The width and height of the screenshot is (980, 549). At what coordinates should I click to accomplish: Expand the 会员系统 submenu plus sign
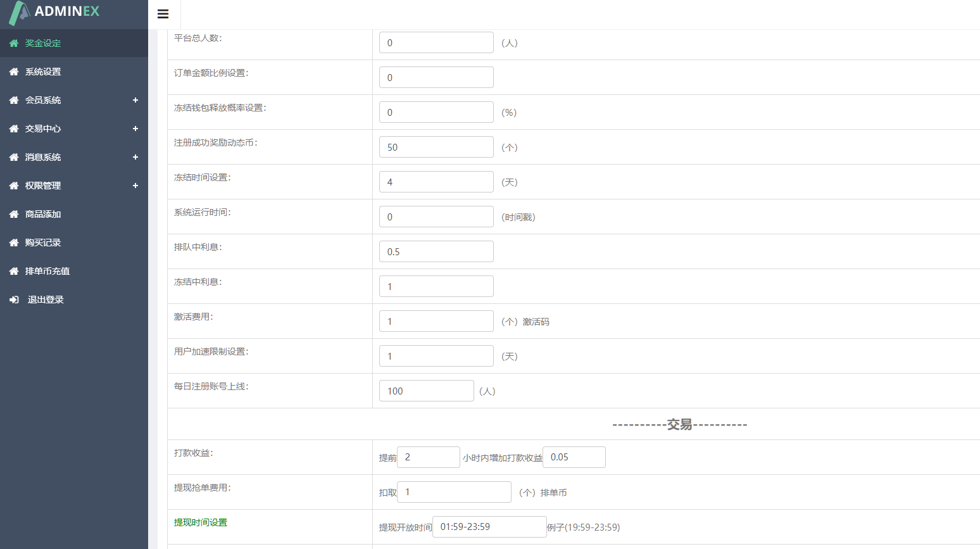135,100
